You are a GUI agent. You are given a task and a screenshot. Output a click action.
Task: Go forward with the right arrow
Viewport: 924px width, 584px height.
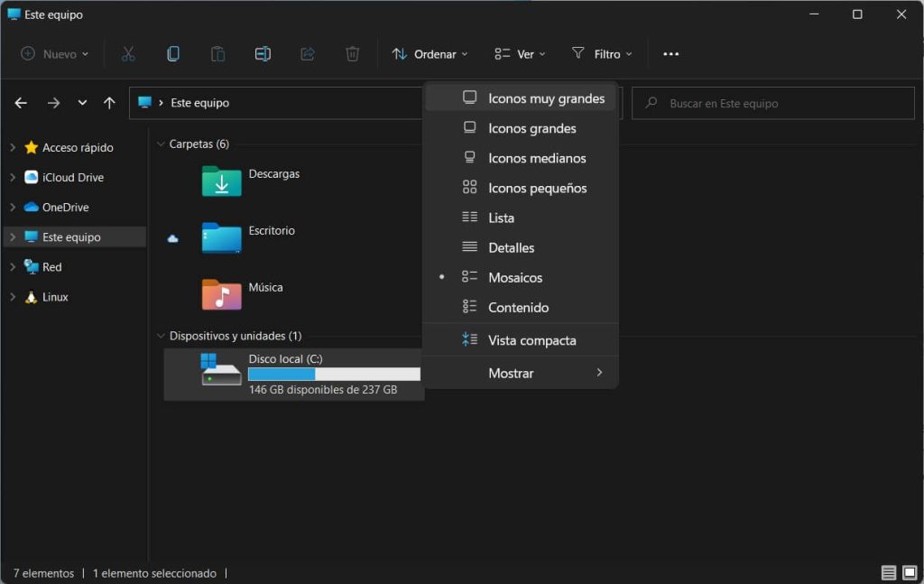point(53,103)
